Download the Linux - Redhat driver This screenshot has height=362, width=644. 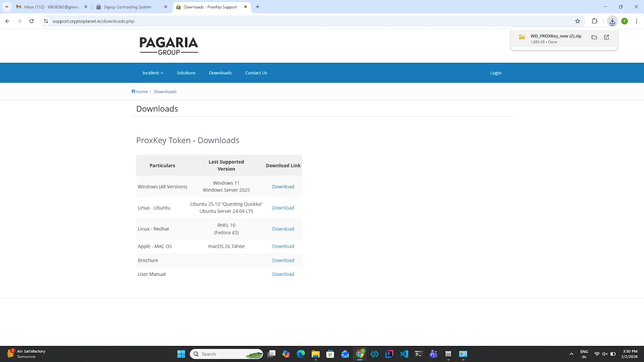(x=283, y=229)
